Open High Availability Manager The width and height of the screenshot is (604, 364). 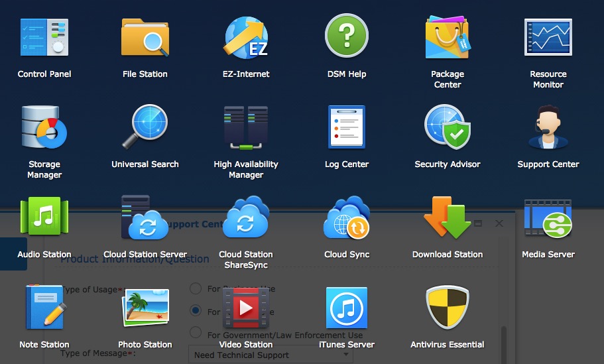click(x=246, y=127)
